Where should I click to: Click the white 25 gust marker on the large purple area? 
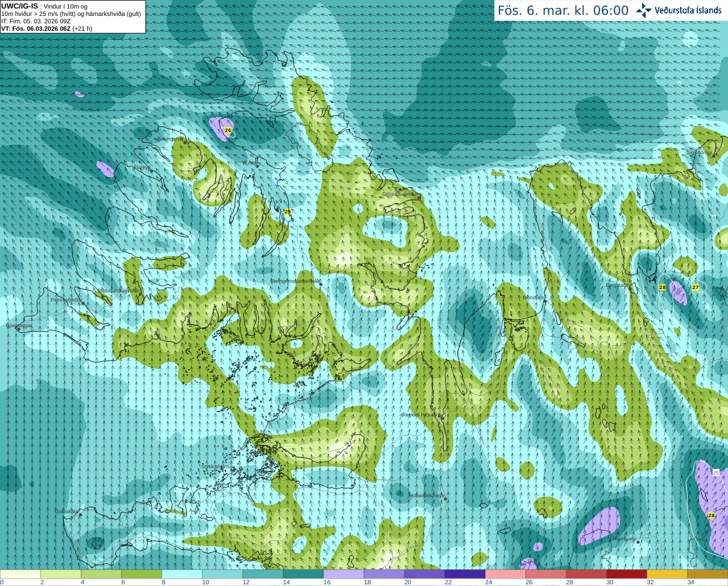tap(716, 473)
